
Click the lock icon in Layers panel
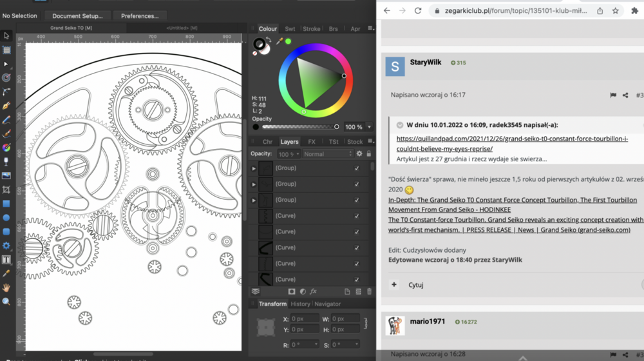(369, 154)
